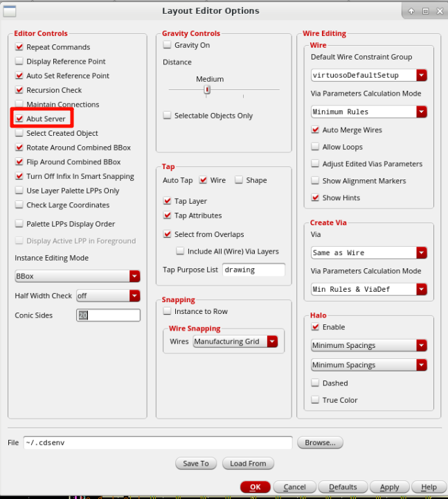Confirm settings with the OK button

(x=256, y=487)
